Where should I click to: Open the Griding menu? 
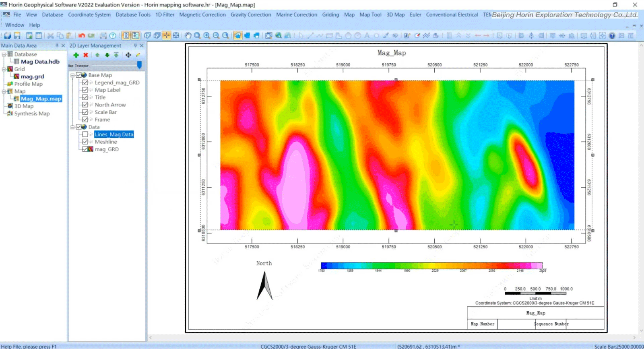330,14
